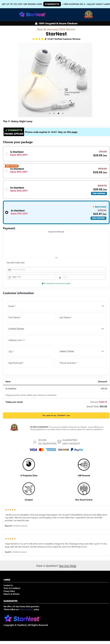Screen dimensions: 110x644
Task: Select the 2x StarNest Best Seller package
Action: (56, 171)
